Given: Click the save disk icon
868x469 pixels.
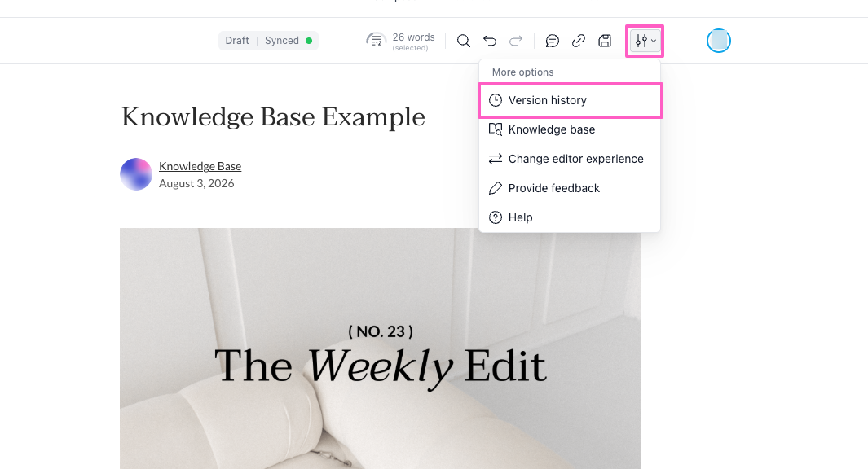Looking at the screenshot, I should (x=605, y=41).
